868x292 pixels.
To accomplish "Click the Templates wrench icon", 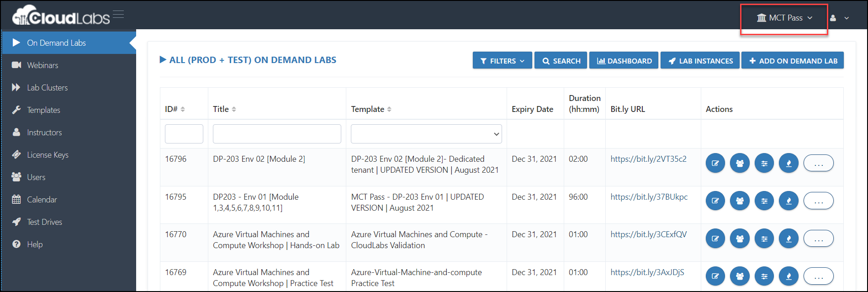I will [x=16, y=110].
